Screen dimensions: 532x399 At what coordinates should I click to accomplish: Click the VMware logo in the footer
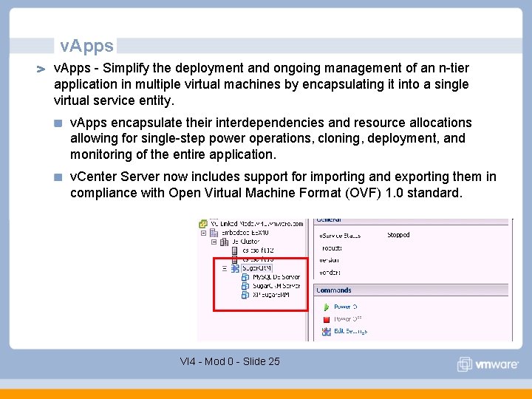[x=488, y=364]
